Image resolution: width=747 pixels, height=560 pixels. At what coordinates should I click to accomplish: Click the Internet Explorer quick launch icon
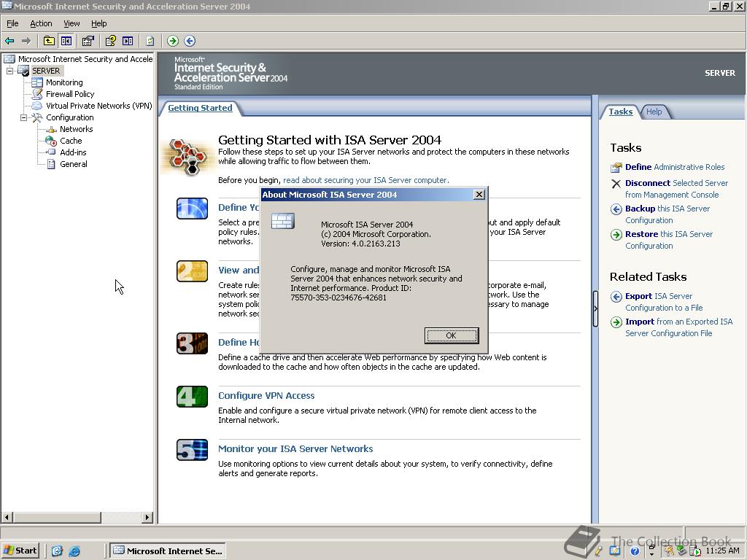coord(74,551)
